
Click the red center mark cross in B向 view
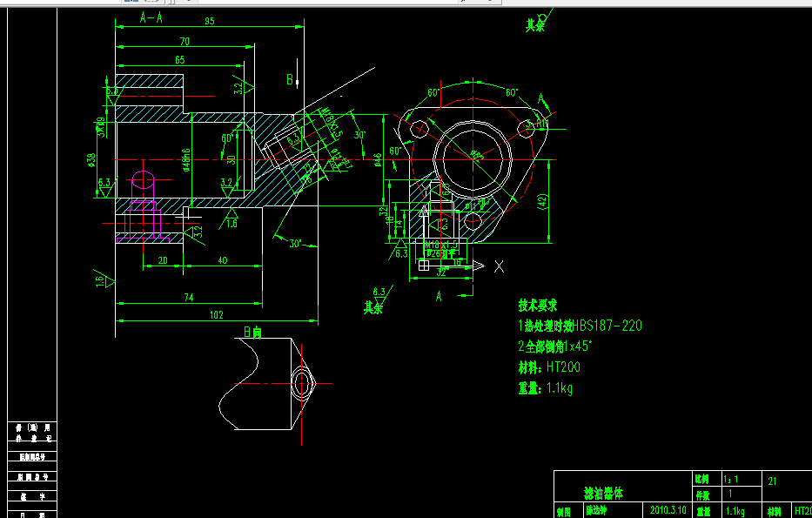300,383
